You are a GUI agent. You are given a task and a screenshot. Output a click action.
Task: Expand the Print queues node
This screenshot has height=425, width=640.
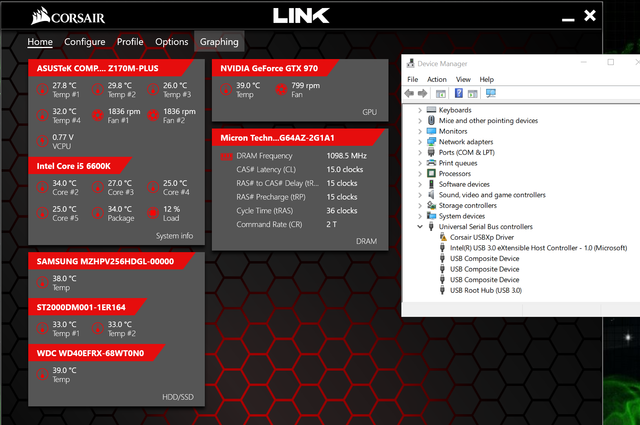click(420, 163)
